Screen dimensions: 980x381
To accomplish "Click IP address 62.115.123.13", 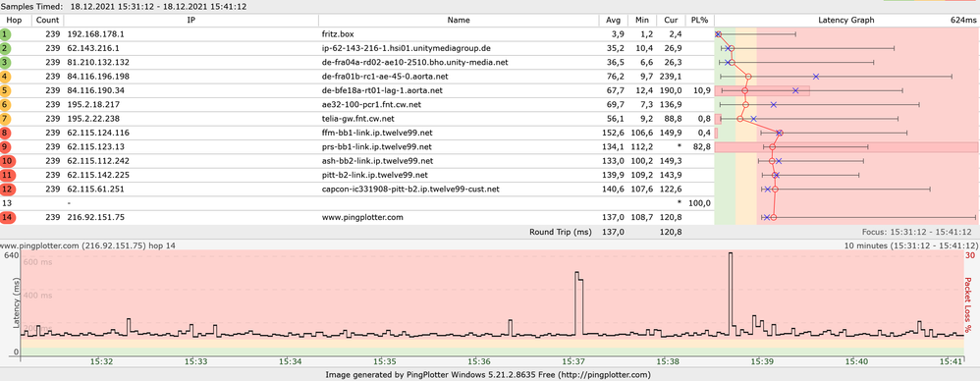I will click(93, 146).
